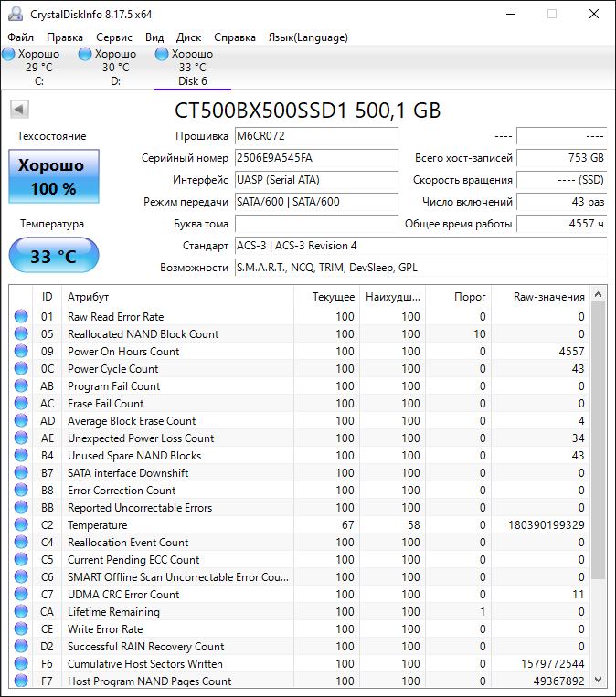Viewport: 616px width, 697px height.
Task: Click status orb of SATA interface Downshift row
Action: point(21,472)
